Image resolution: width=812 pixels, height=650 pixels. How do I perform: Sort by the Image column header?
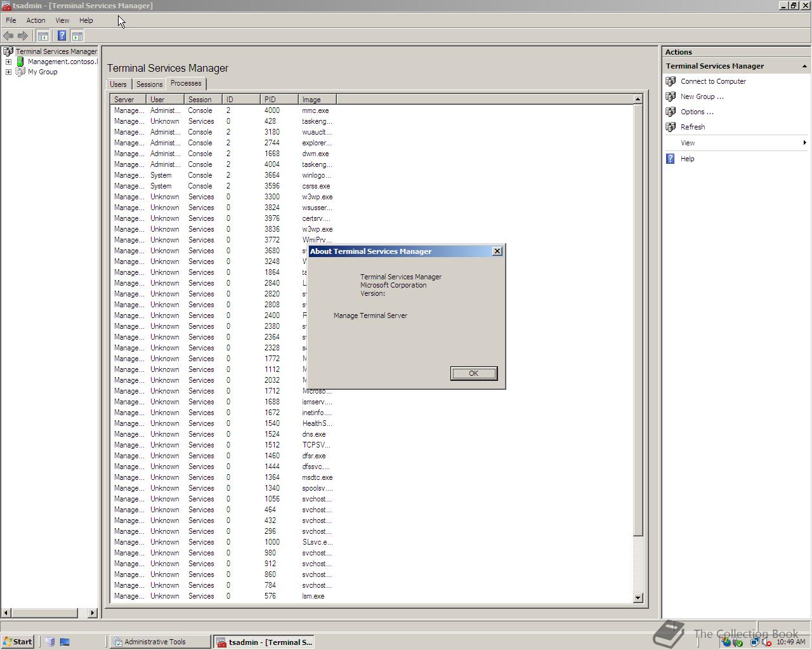317,100
